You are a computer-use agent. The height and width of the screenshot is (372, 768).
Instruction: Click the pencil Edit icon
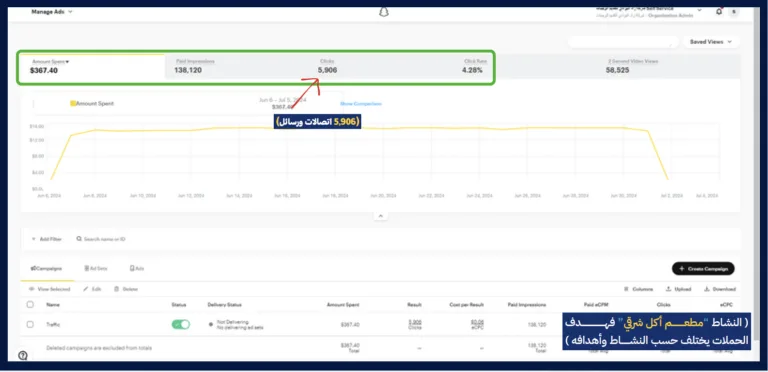(x=86, y=289)
